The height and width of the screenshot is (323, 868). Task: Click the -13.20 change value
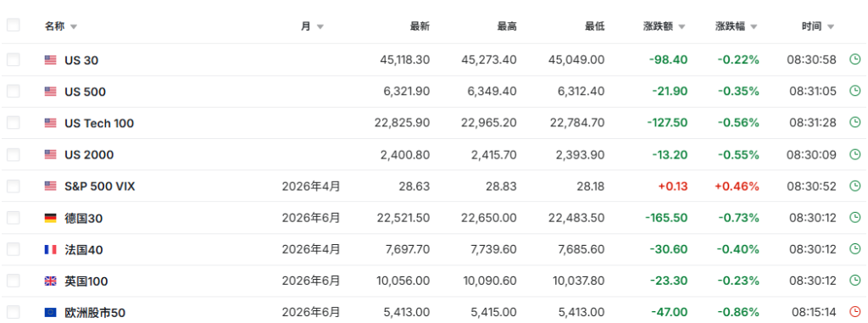click(670, 154)
